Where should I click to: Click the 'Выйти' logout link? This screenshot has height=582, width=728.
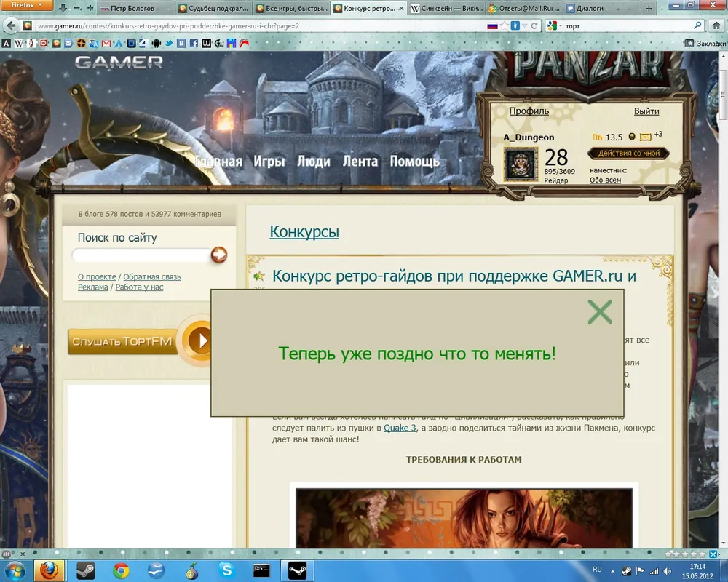(x=646, y=111)
